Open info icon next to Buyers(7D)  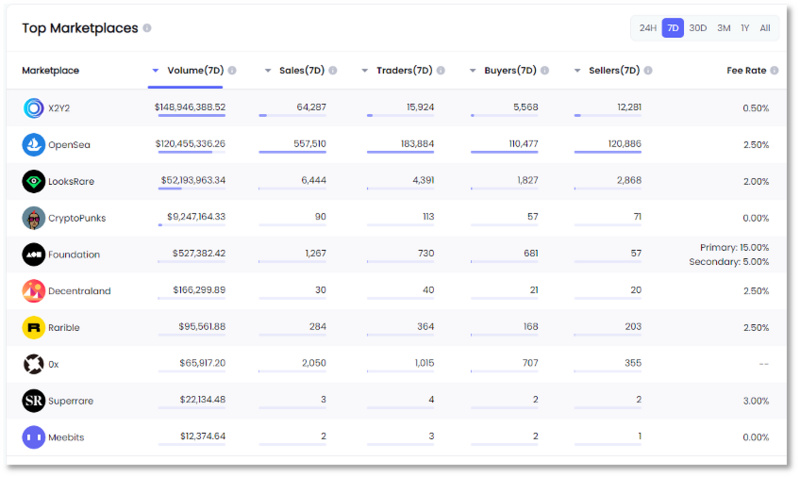545,70
